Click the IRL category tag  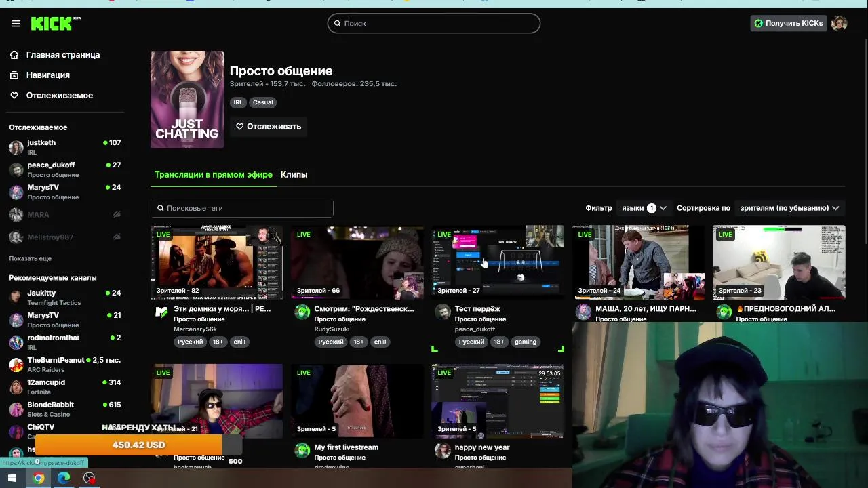(x=238, y=102)
